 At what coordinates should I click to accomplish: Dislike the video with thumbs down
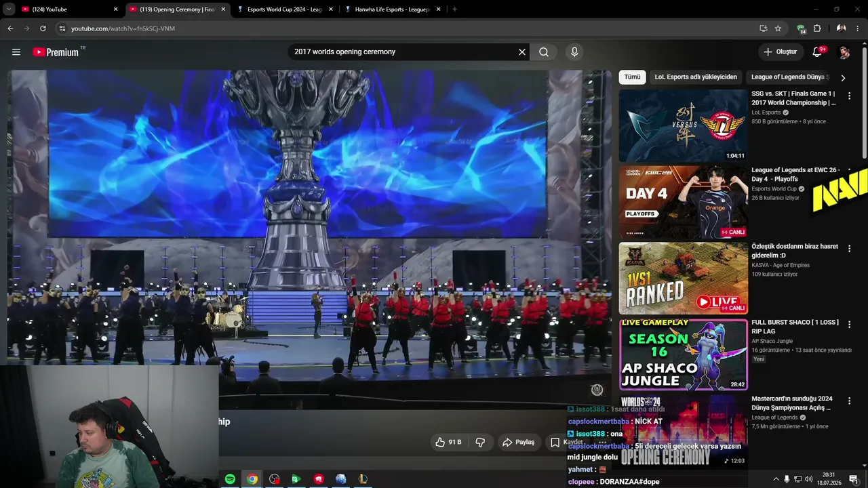(x=480, y=442)
